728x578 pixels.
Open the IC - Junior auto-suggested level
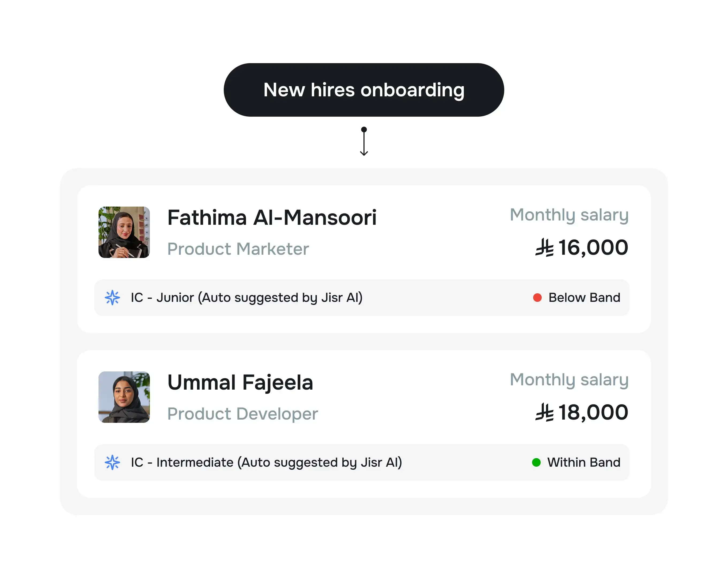[247, 298]
